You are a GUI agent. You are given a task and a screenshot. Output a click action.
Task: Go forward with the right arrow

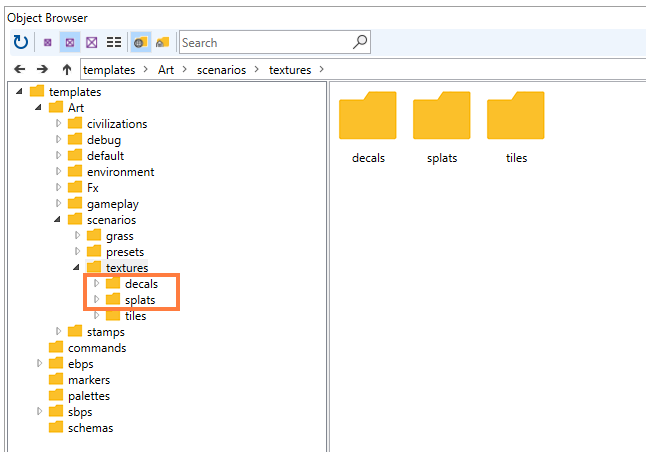pyautogui.click(x=42, y=69)
